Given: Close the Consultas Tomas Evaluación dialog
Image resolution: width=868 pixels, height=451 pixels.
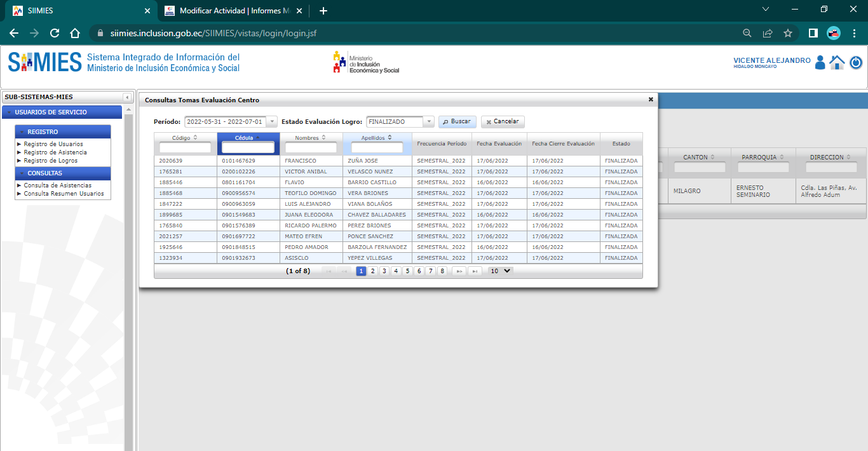Looking at the screenshot, I should click(x=651, y=100).
